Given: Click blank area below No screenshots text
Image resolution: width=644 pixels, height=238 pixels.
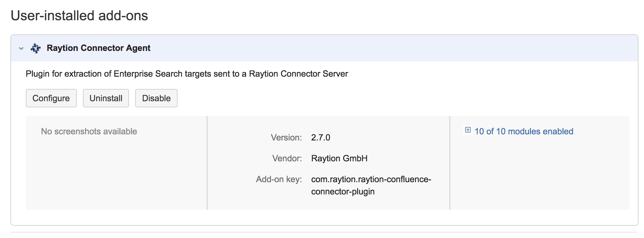Looking at the screenshot, I should [x=116, y=175].
